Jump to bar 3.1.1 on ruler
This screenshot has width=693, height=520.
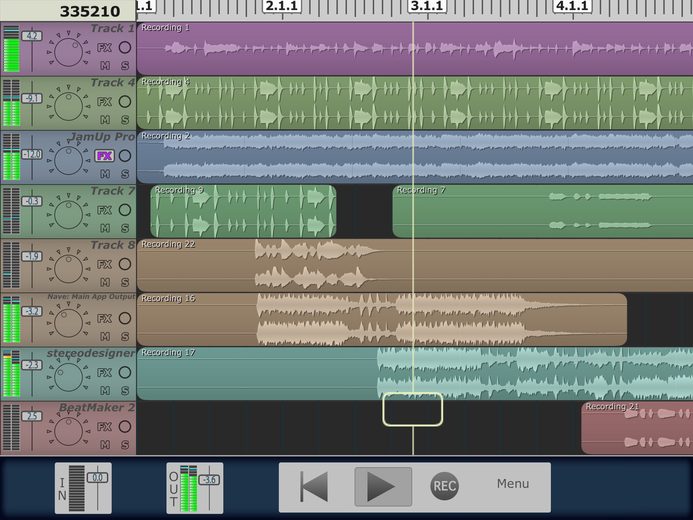(427, 6)
